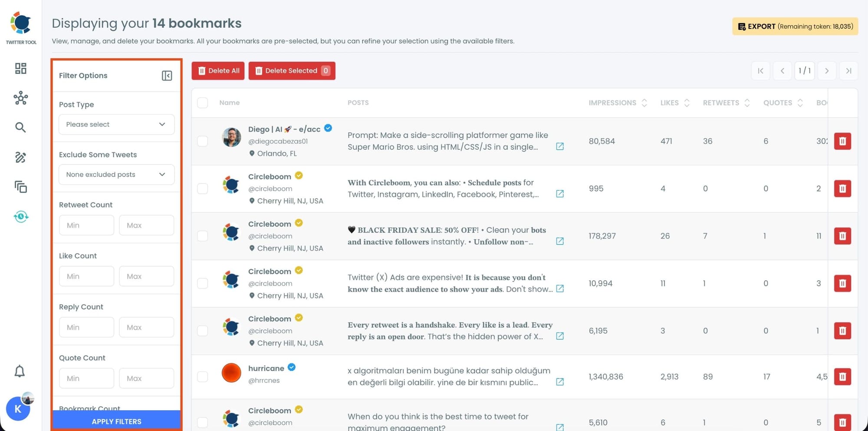Open the pencil compose icon in sidebar
The image size is (868, 431).
[x=20, y=157]
